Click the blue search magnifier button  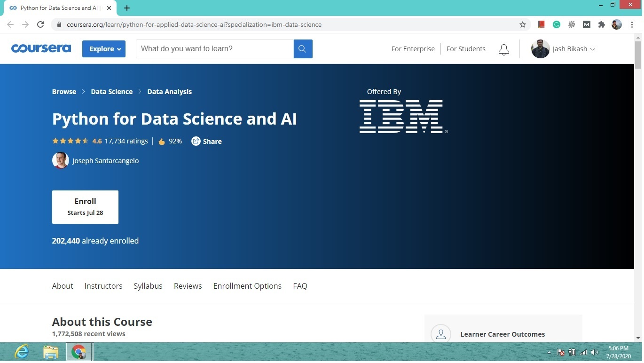point(303,49)
